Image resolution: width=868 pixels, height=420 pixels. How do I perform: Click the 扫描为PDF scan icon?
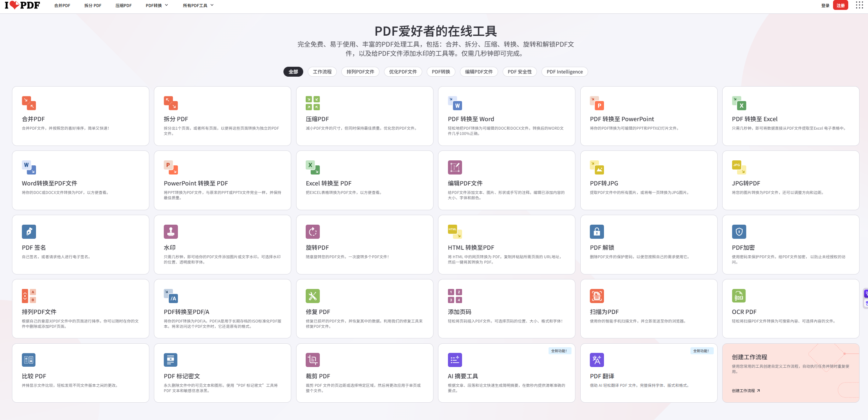[x=597, y=296]
